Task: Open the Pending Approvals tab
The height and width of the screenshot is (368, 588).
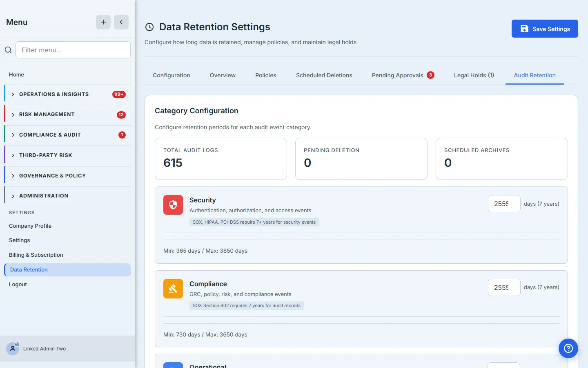Action: click(403, 75)
